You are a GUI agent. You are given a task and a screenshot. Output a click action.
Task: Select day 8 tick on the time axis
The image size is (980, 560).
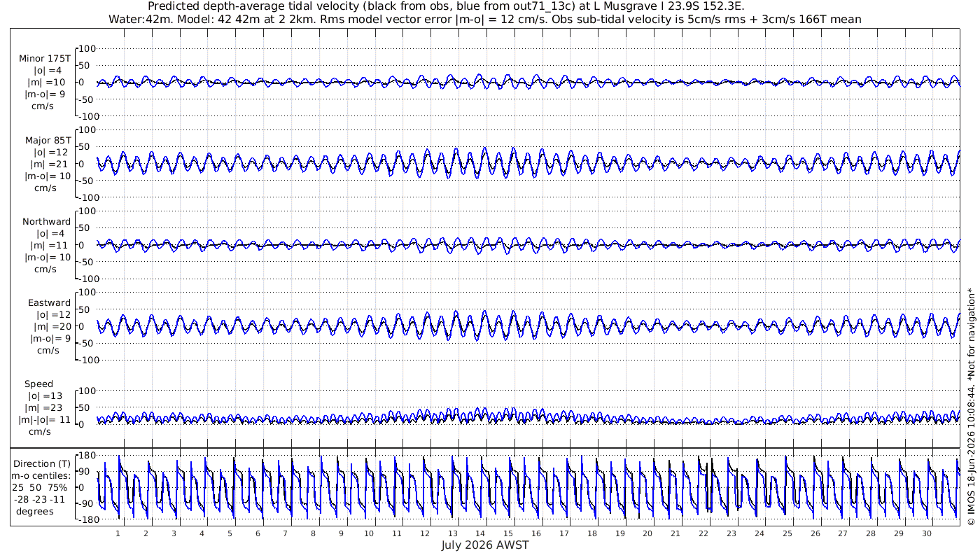pos(314,533)
